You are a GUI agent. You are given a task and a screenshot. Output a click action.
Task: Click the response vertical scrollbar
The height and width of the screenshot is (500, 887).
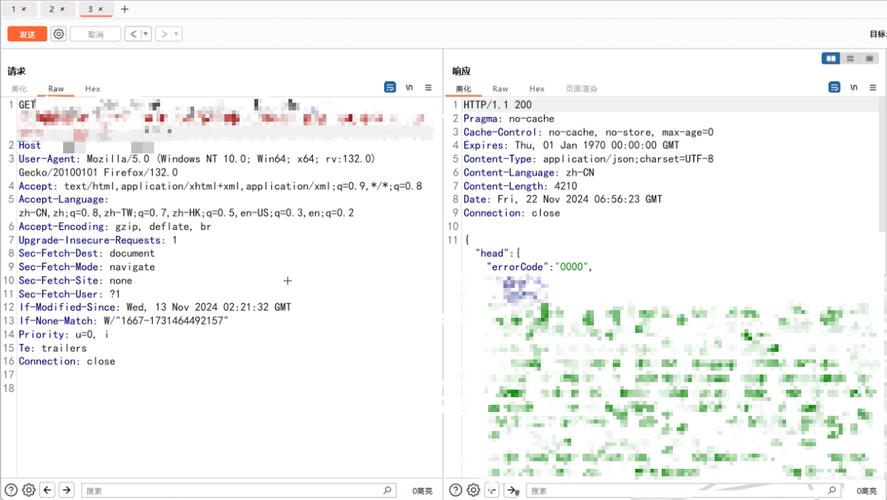[883, 164]
